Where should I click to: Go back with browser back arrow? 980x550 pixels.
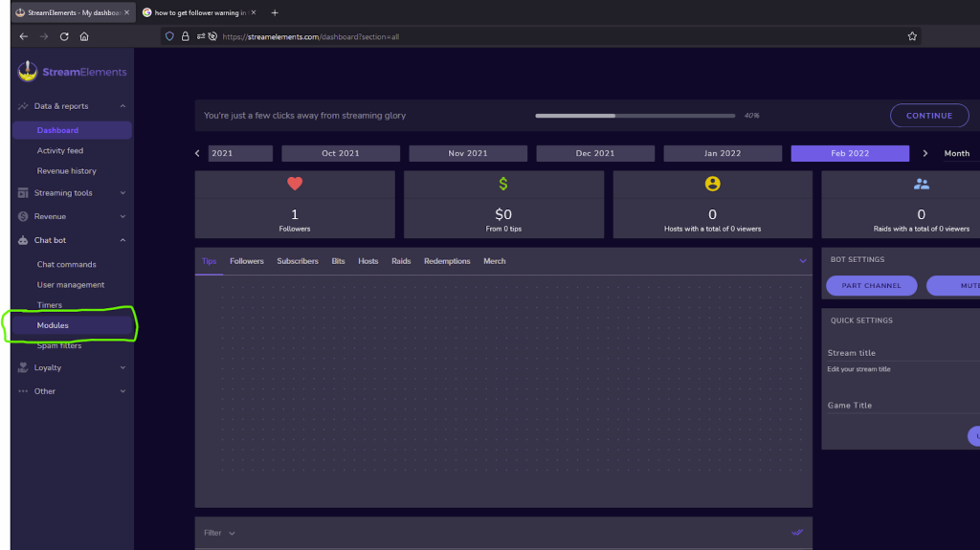point(24,37)
